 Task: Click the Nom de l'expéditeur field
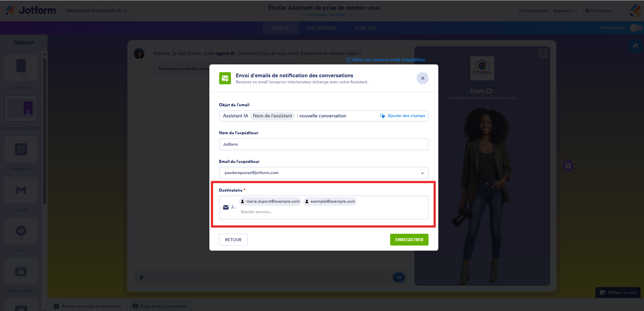(324, 144)
